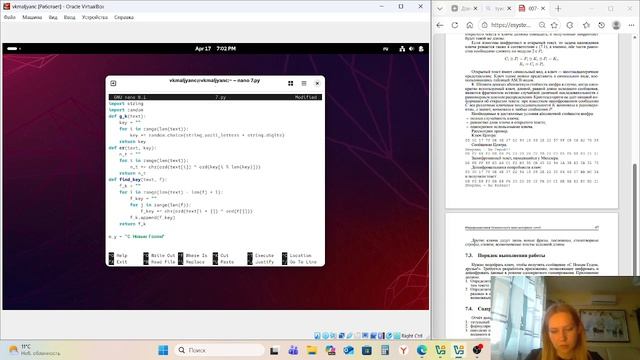Open the last red-badged taskbar app icon

click(477, 350)
